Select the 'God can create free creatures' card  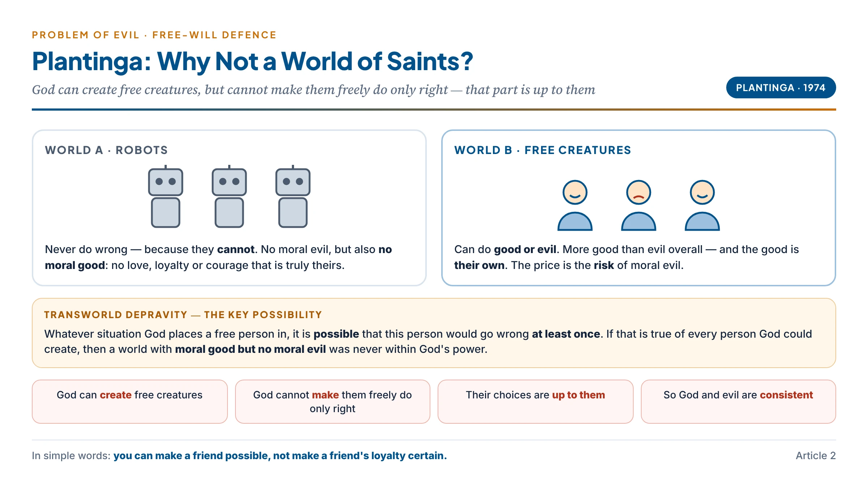130,401
